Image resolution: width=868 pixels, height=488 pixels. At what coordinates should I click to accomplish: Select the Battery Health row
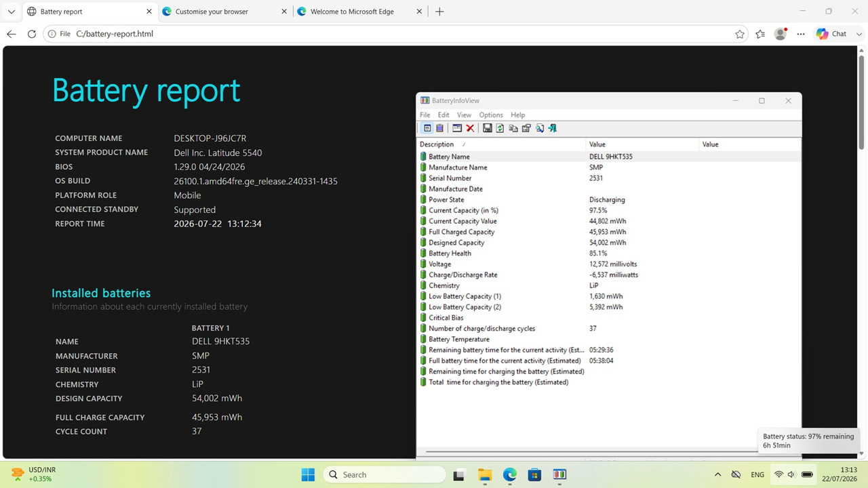[x=610, y=253]
